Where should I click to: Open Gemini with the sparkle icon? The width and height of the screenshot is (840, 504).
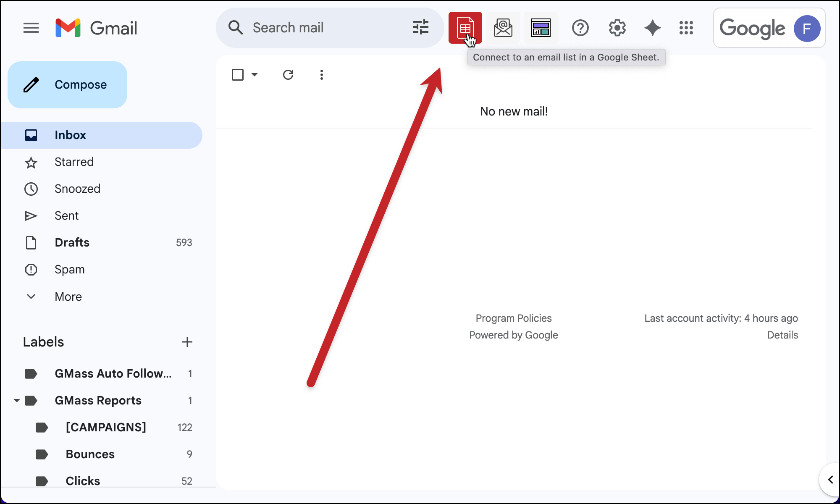tap(652, 28)
